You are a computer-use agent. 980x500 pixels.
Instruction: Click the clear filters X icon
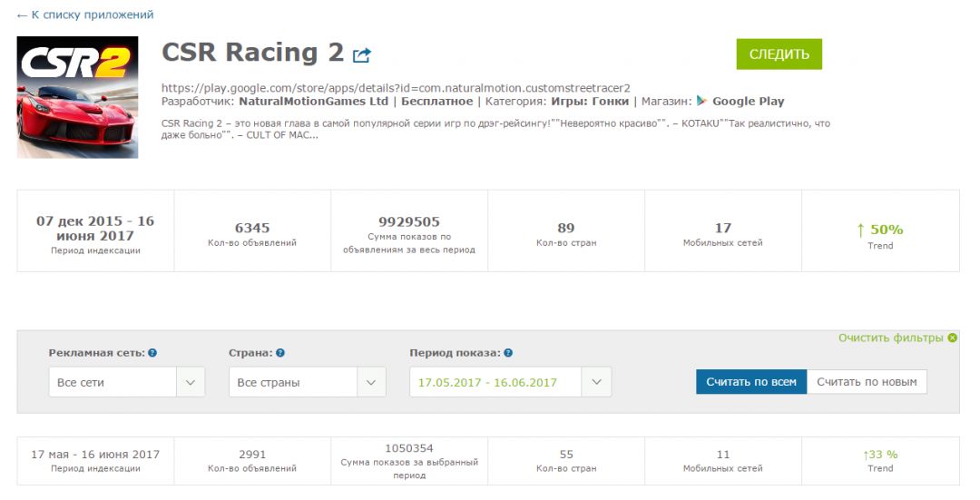tap(953, 338)
